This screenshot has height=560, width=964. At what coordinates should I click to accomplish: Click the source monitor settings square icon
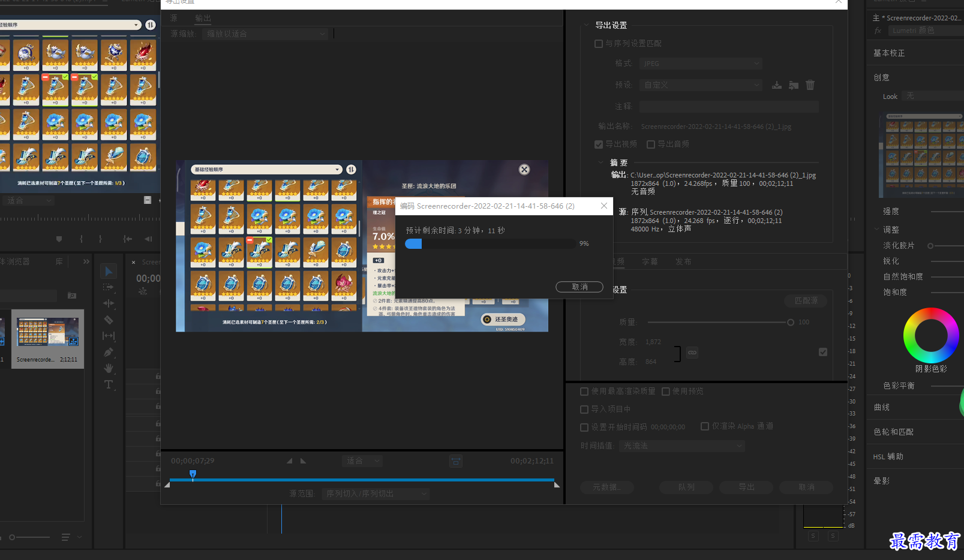(148, 200)
